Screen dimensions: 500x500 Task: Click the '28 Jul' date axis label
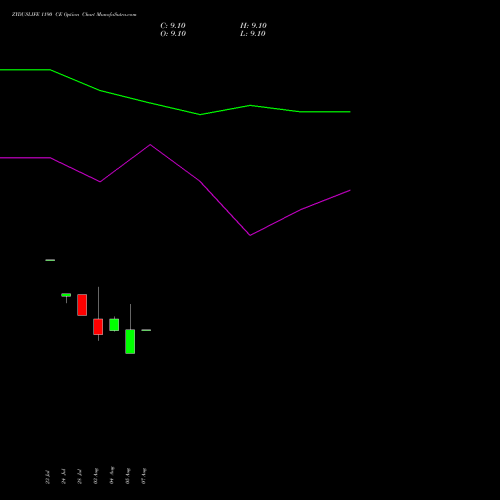(80, 476)
